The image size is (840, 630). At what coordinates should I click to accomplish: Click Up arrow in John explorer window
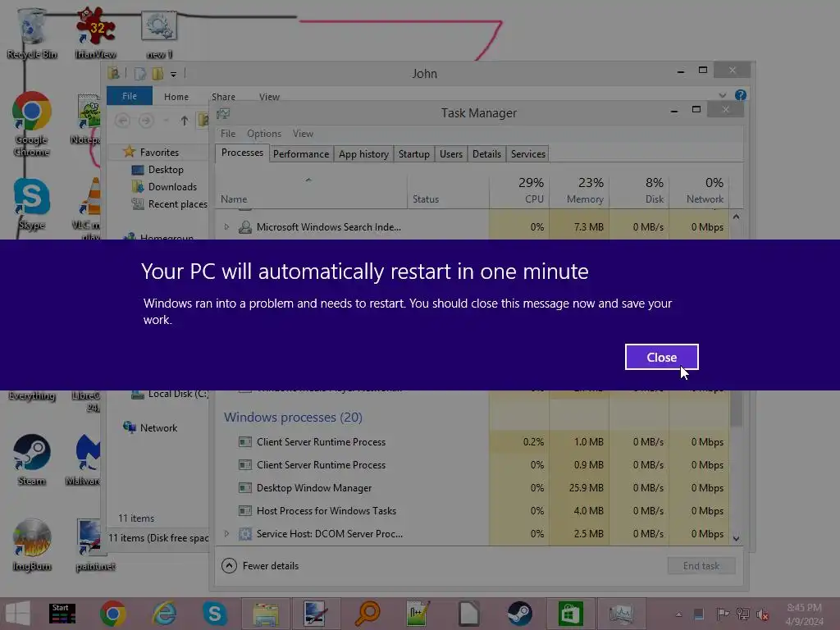click(x=185, y=121)
